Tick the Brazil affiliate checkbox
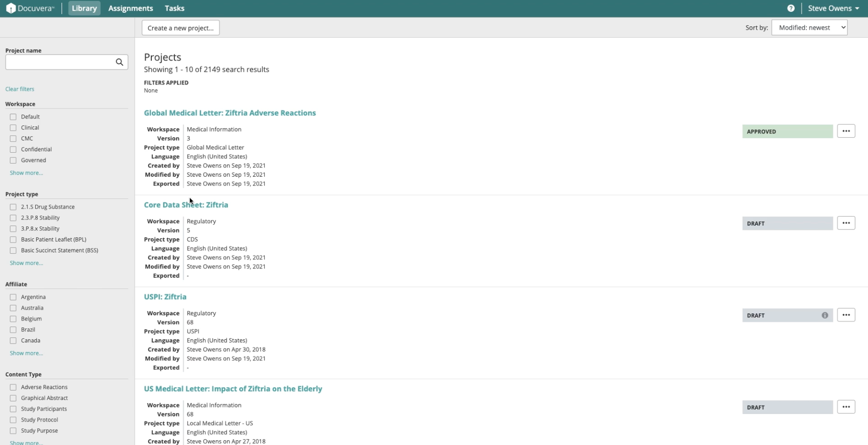The height and width of the screenshot is (445, 868). click(13, 330)
